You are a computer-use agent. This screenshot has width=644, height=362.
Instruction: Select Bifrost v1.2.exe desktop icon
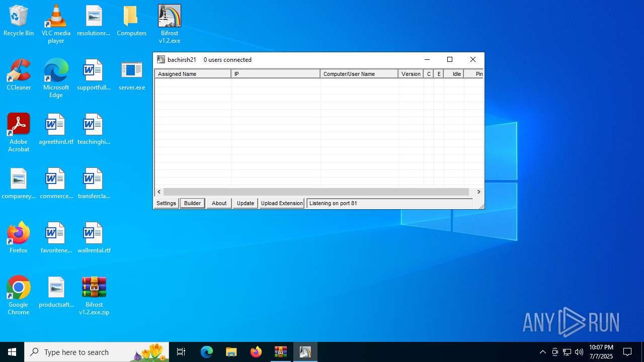click(170, 24)
